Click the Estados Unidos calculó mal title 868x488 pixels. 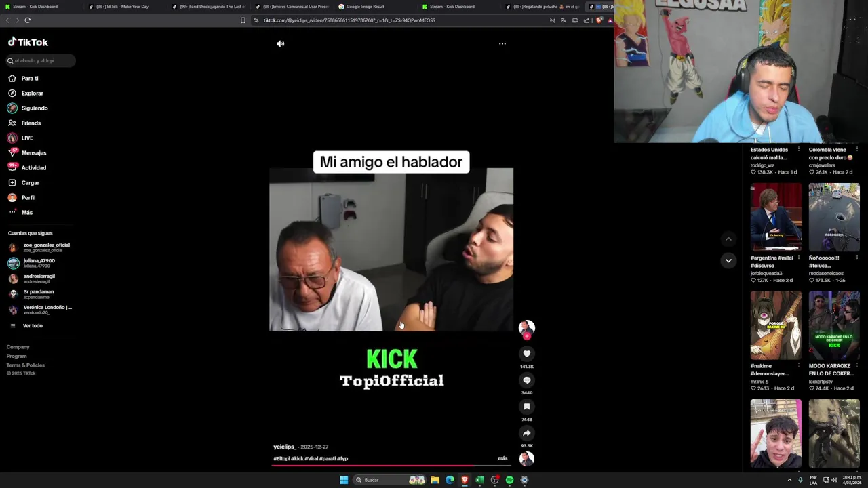point(769,154)
